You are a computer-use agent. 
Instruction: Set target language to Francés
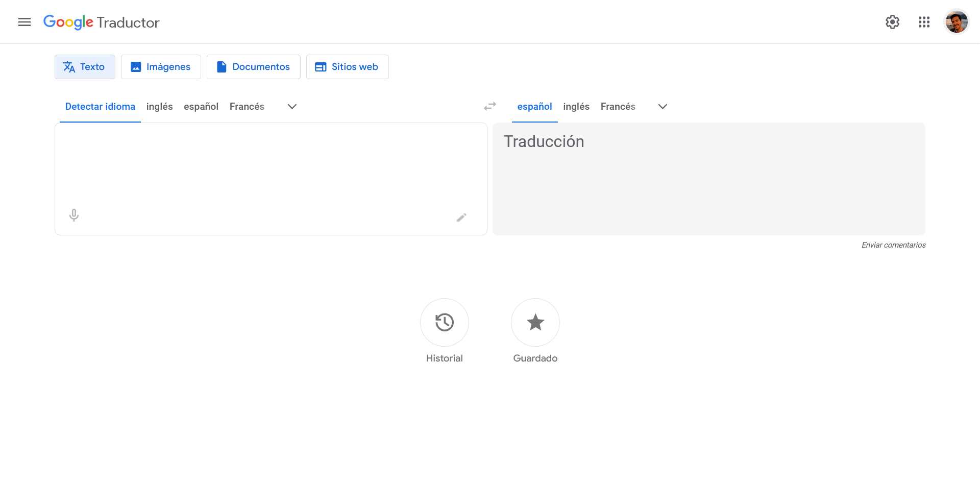[x=618, y=106]
